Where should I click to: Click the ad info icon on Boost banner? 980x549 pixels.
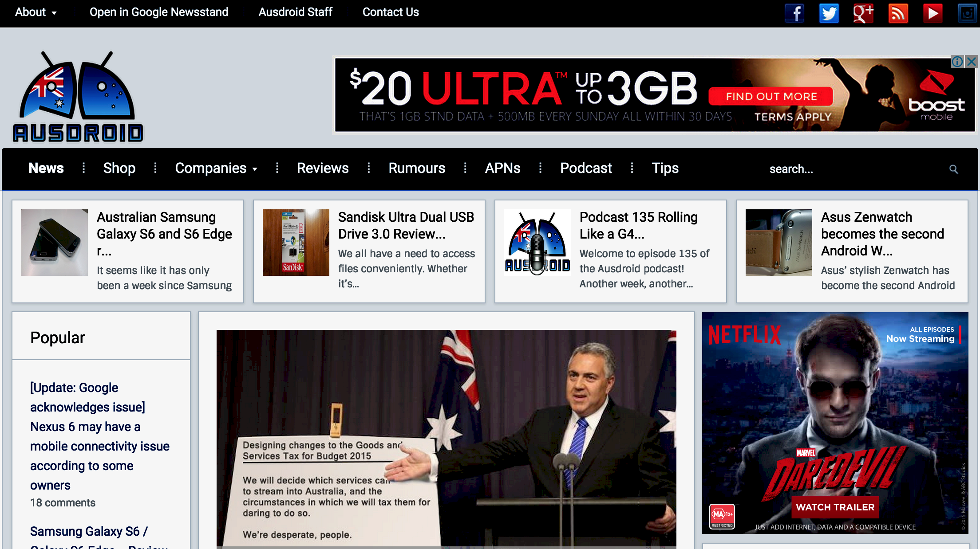point(957,62)
